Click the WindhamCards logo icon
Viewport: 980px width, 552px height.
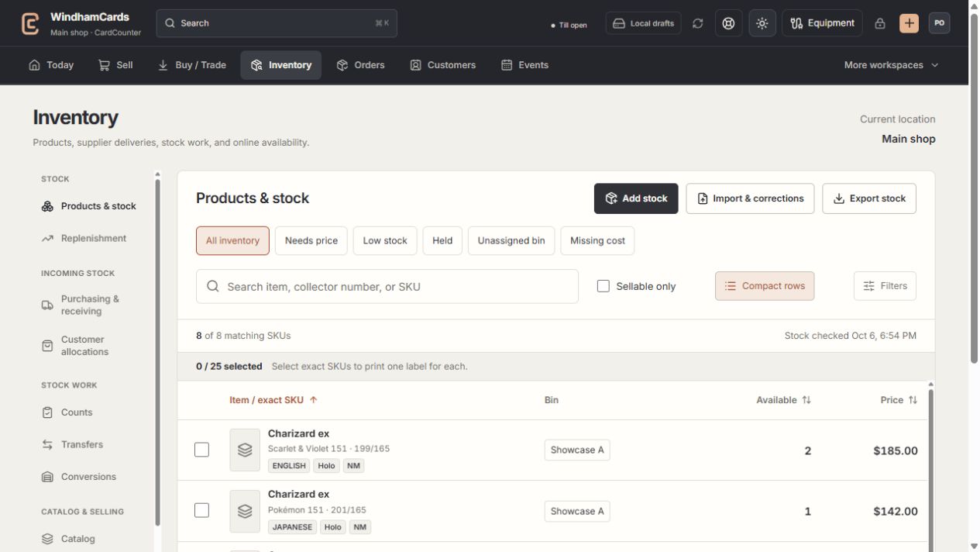pyautogui.click(x=30, y=23)
